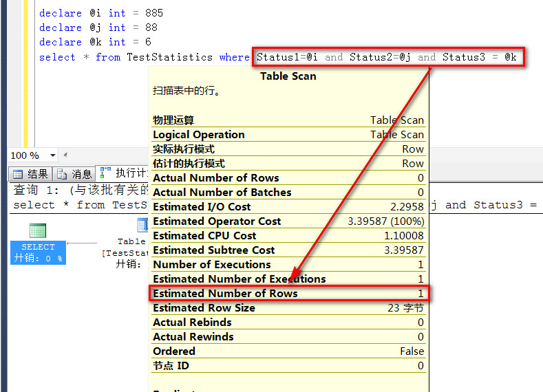Open the 100 % zoom dropdown

(x=52, y=155)
